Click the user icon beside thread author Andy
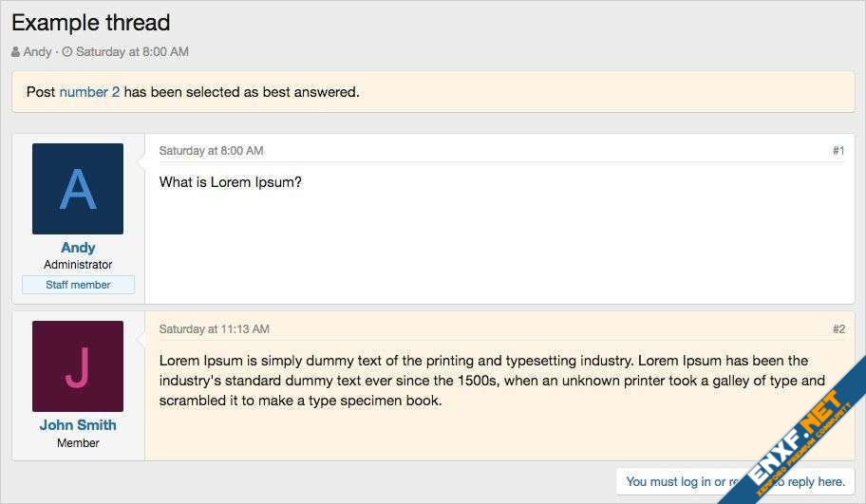Screen dimensions: 866x504 tap(16, 52)
